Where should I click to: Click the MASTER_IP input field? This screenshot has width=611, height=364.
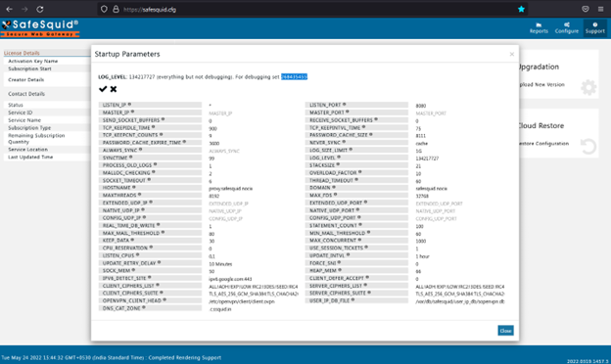click(254, 114)
